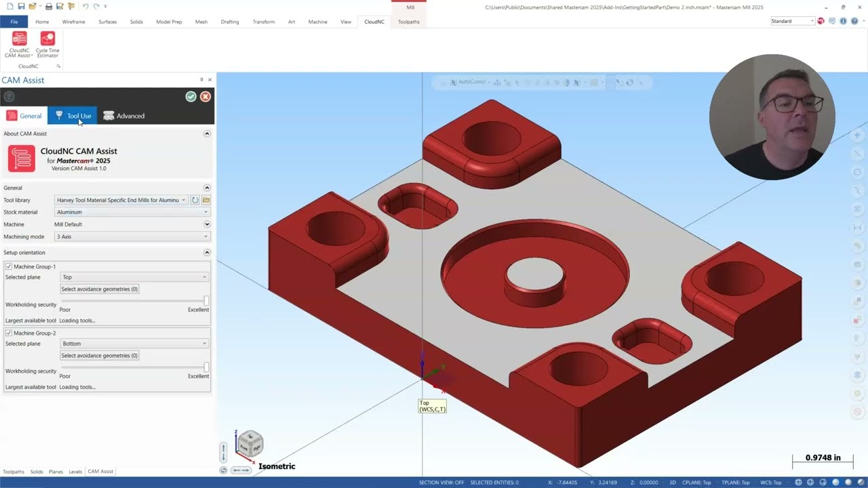
Task: Click WCS: Top in status bar
Action: (x=771, y=483)
